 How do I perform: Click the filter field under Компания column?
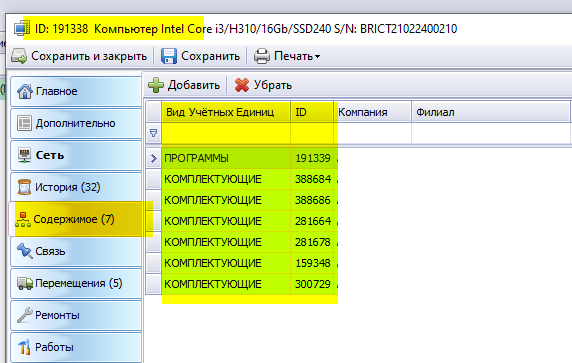point(373,133)
